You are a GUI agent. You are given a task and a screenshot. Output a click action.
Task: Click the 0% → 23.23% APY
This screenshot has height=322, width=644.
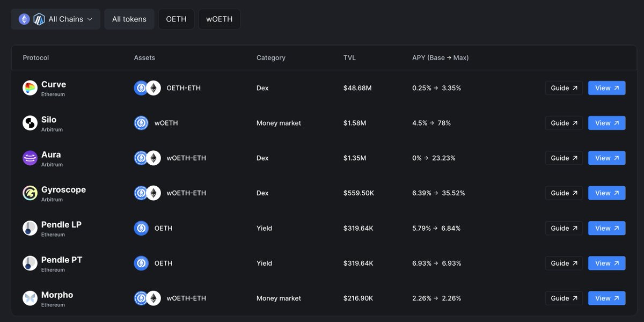click(434, 158)
